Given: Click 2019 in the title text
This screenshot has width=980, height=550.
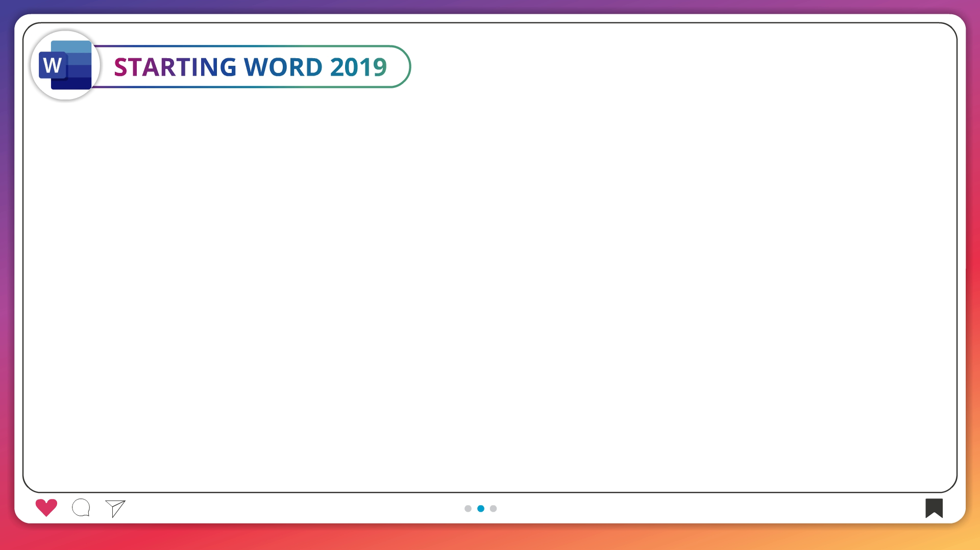Looking at the screenshot, I should tap(358, 67).
